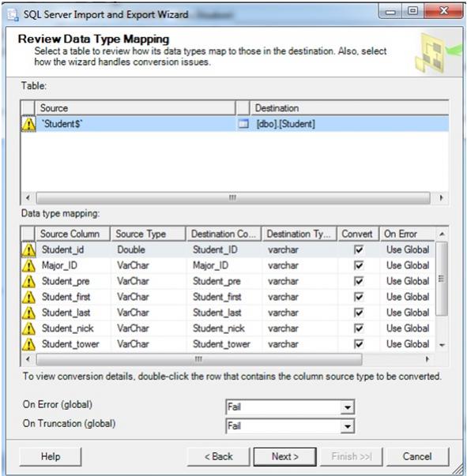The width and height of the screenshot is (467, 476).
Task: Click the Major_ID destination column cell
Action: pyautogui.click(x=224, y=265)
